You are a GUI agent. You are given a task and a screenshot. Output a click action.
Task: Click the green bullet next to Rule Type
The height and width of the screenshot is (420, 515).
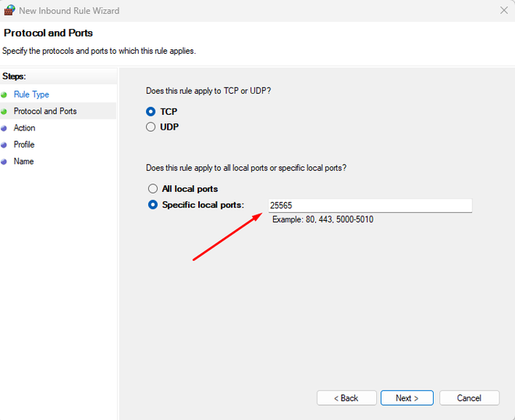click(x=4, y=95)
